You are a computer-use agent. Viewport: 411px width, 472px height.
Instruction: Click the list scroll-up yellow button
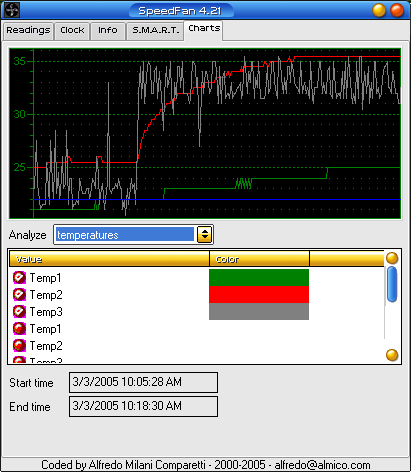[x=392, y=258]
